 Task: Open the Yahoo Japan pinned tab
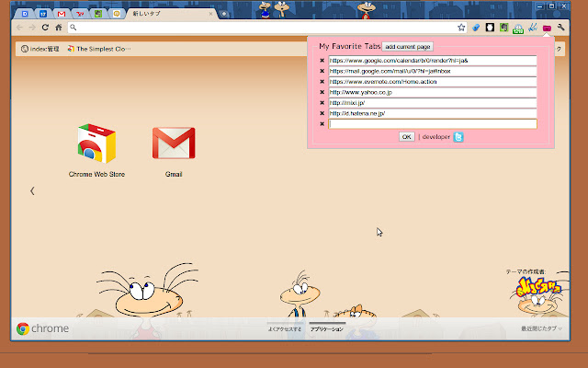click(x=80, y=14)
